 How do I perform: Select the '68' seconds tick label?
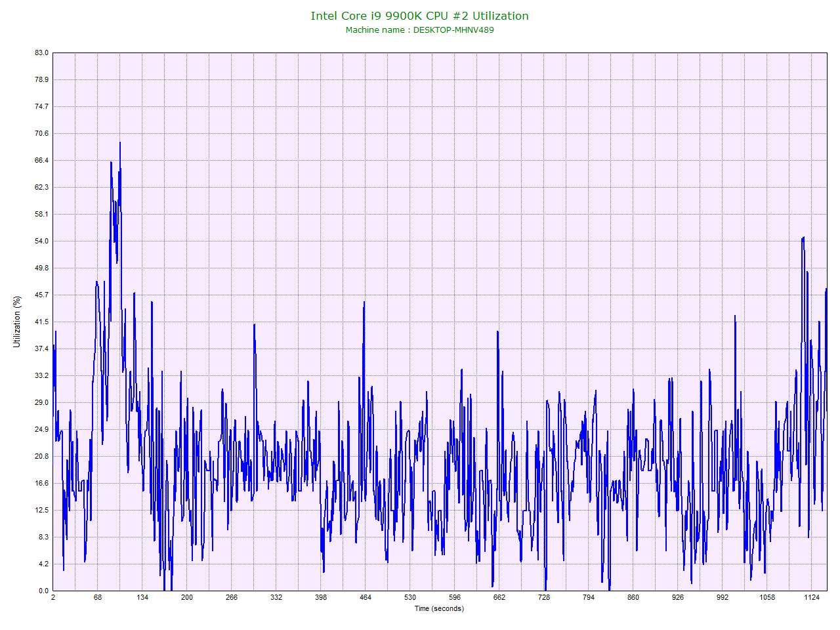click(x=98, y=598)
